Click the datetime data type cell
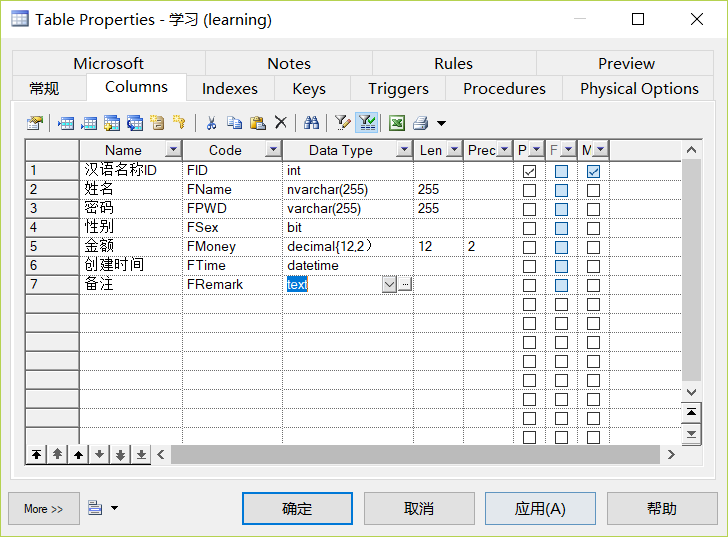This screenshot has width=728, height=537. (348, 265)
